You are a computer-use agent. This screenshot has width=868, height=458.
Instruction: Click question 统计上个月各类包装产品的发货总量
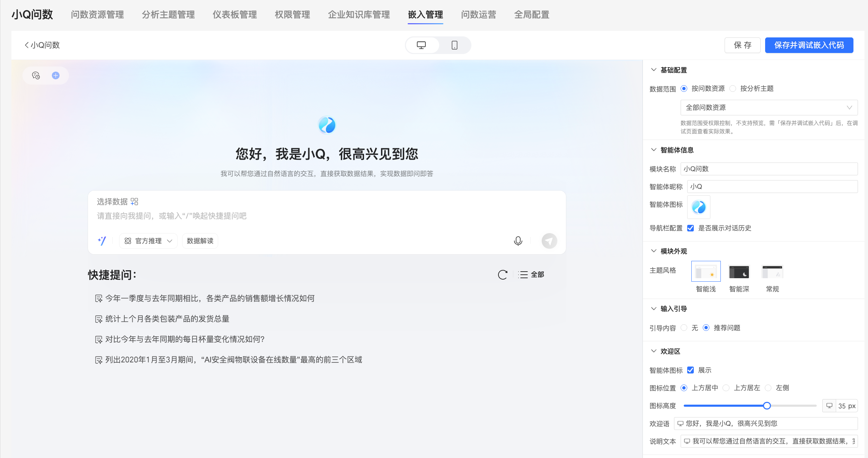[167, 319]
